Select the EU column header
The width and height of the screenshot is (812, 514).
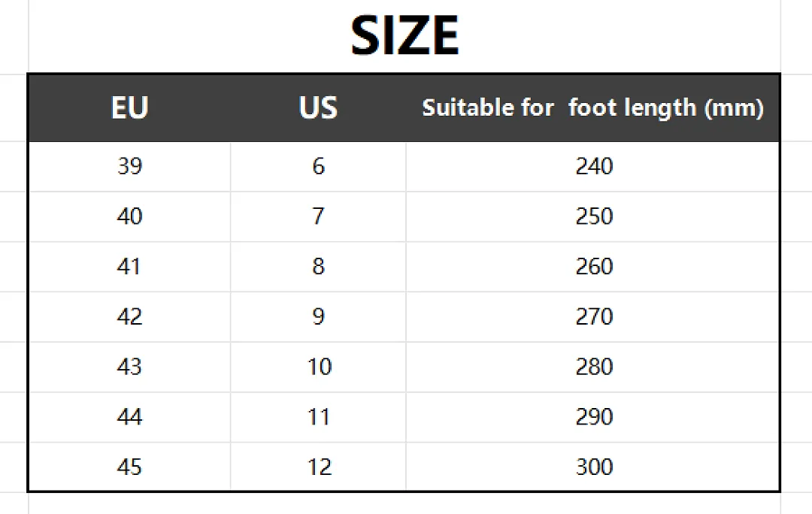tap(129, 107)
